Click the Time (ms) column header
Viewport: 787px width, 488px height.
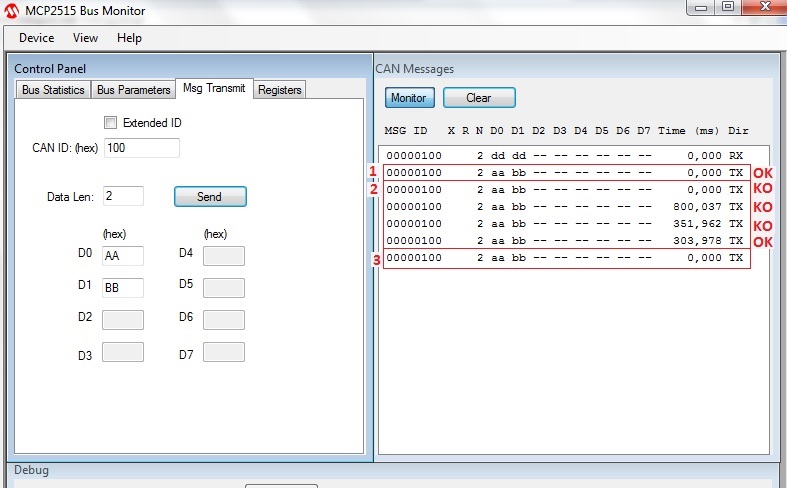(x=688, y=131)
